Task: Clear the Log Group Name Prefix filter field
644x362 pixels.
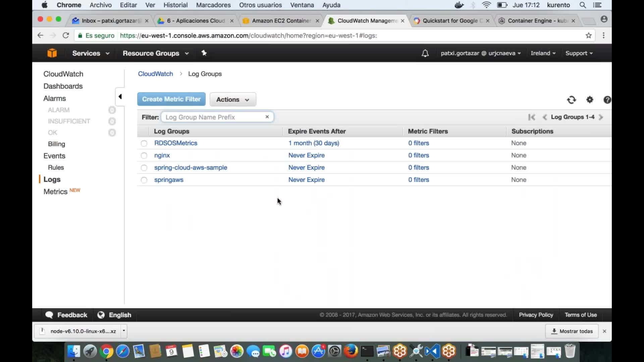Action: [267, 117]
